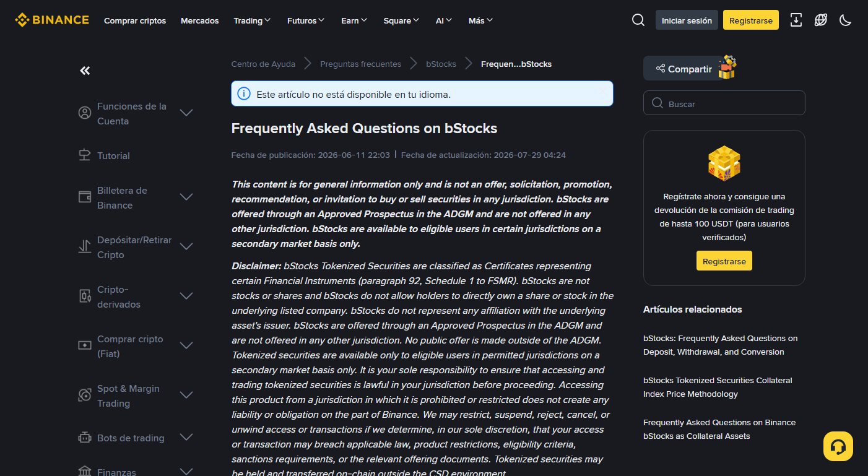Select the Finanzas bank icon
This screenshot has height=476, width=868.
[x=85, y=472]
